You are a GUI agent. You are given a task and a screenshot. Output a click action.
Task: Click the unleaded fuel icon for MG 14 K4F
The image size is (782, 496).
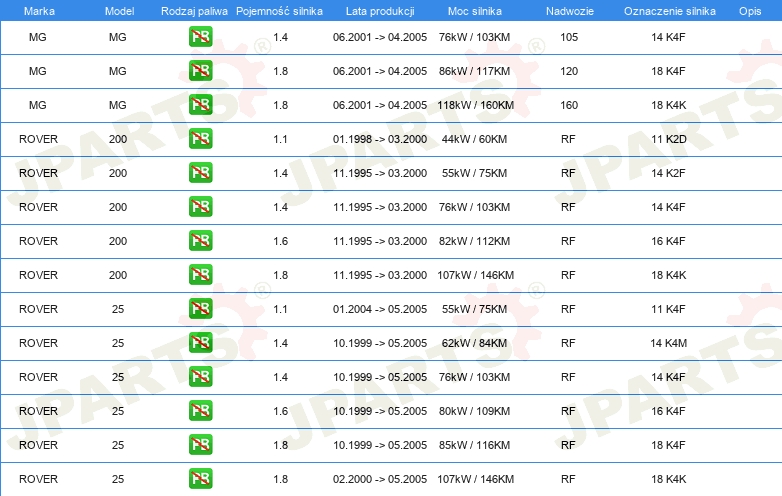tap(200, 37)
